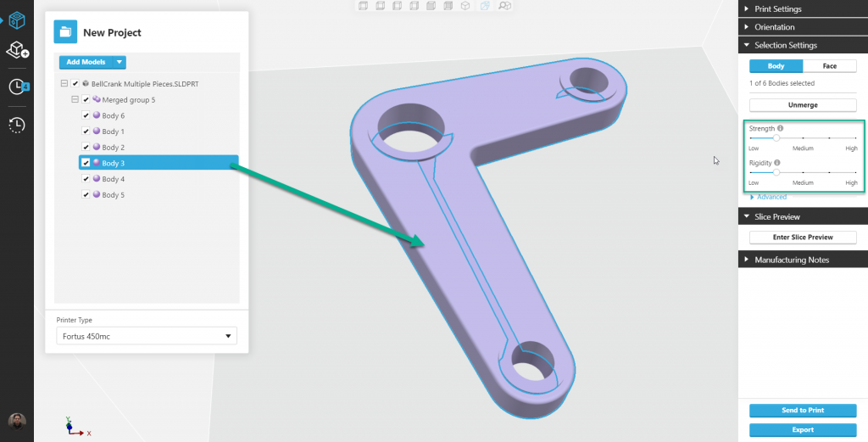
Task: Open the project cube icon in left sidebar
Action: pyautogui.click(x=17, y=21)
